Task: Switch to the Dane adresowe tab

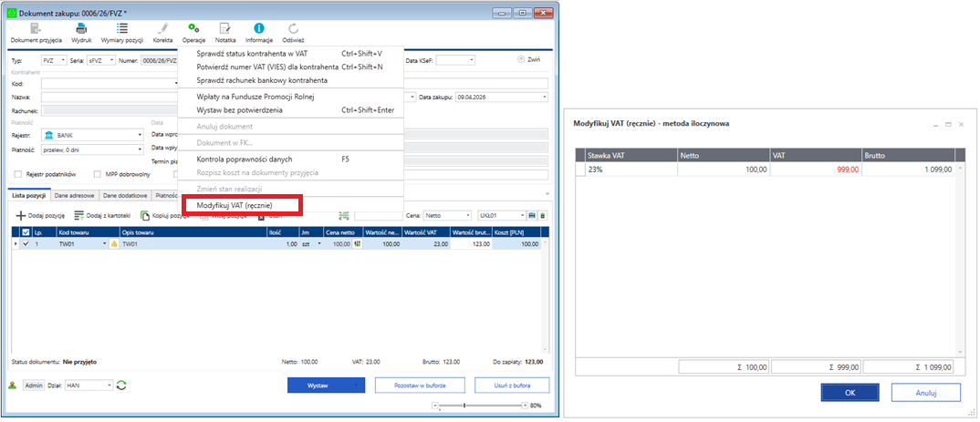Action: point(72,194)
